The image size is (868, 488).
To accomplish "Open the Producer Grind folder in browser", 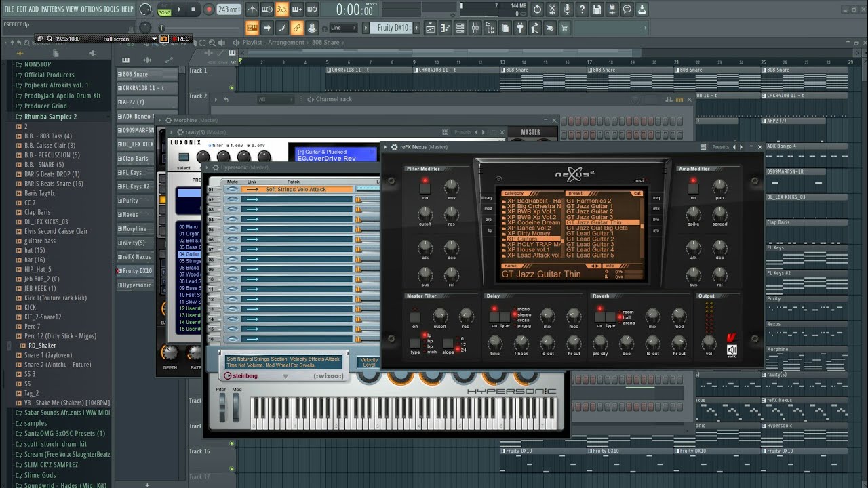I will click(x=45, y=106).
